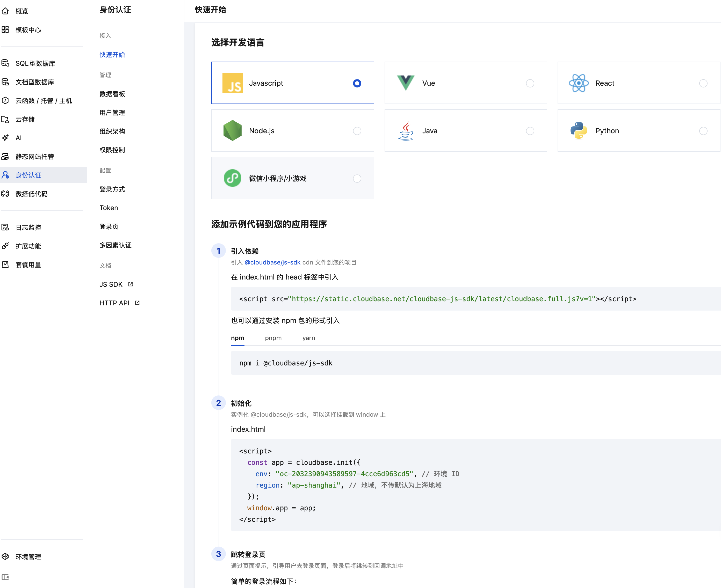
Task: Click the 微搭低代码 low-code icon
Action: [x=5, y=194]
